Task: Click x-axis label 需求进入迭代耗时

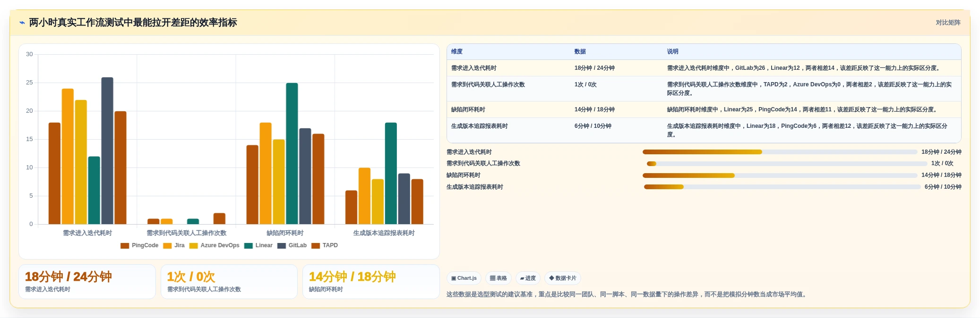Action: coord(87,233)
